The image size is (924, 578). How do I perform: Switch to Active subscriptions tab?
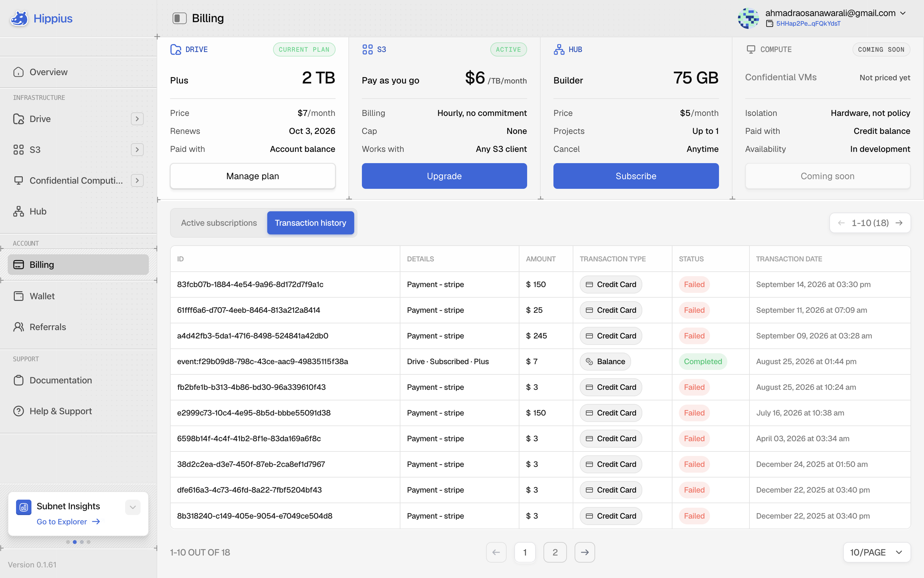[x=219, y=223]
